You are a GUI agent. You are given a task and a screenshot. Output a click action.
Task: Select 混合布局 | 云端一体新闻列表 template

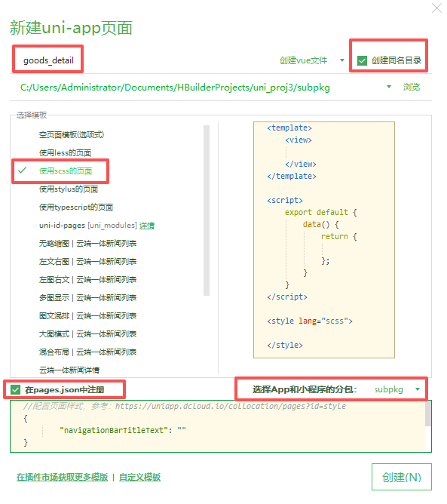87,352
